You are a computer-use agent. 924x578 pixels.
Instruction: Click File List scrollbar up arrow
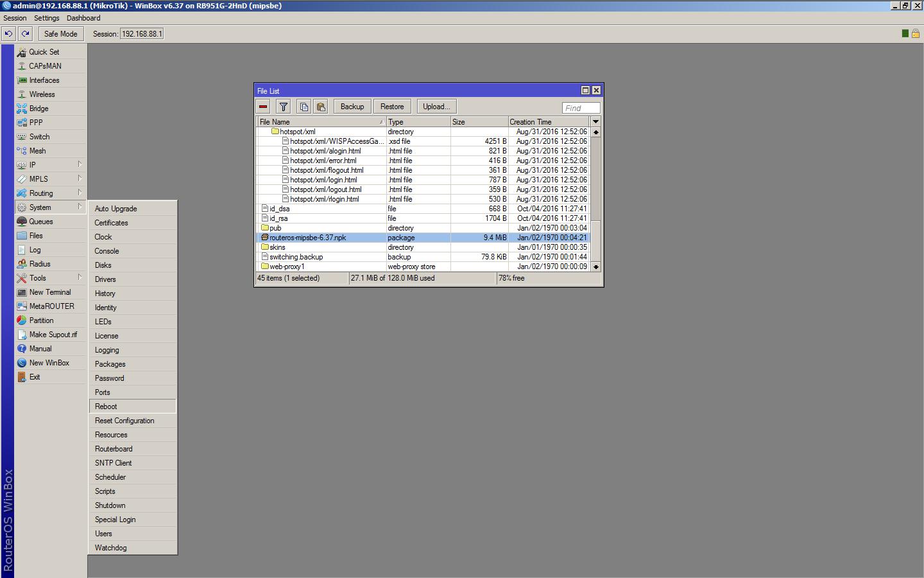click(596, 132)
